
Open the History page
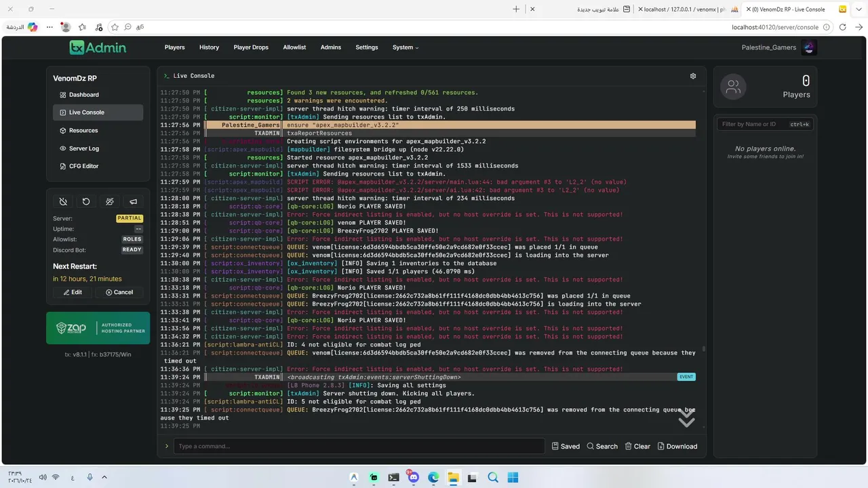coord(209,47)
